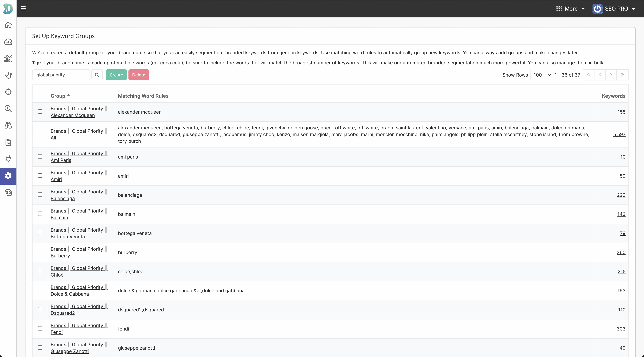Check the Alexander Mcqueen group checkbox
644x357 pixels.
tap(40, 111)
